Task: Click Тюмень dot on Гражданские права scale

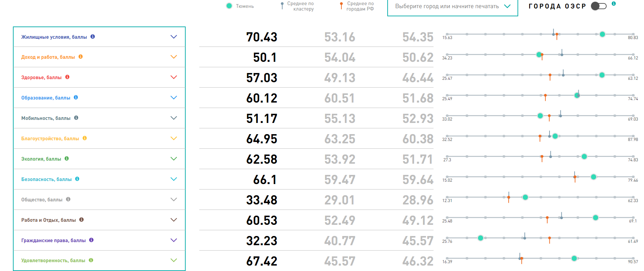Action: coord(480,238)
